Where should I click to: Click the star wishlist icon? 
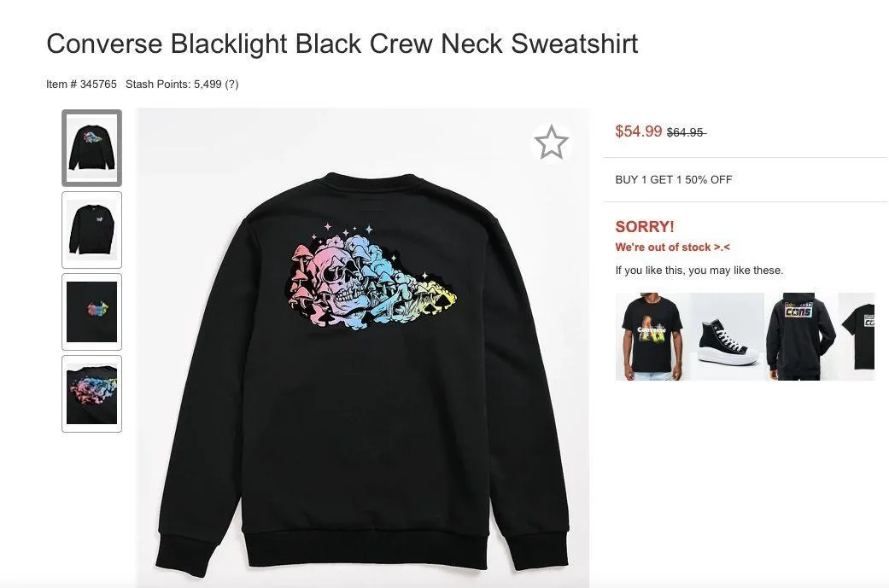point(551,143)
